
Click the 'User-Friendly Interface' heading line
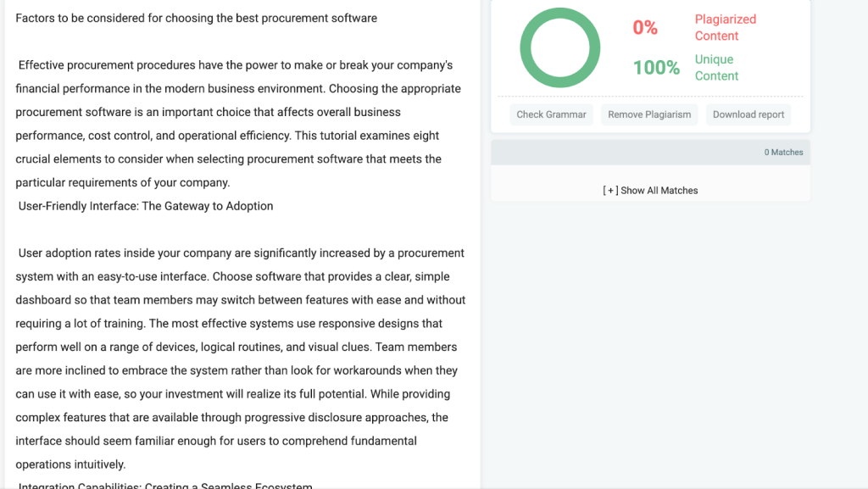146,206
